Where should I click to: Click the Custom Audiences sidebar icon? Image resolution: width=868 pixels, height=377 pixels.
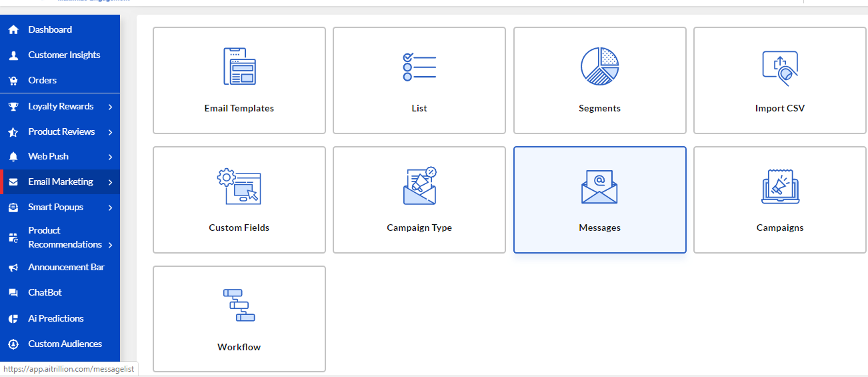13,344
